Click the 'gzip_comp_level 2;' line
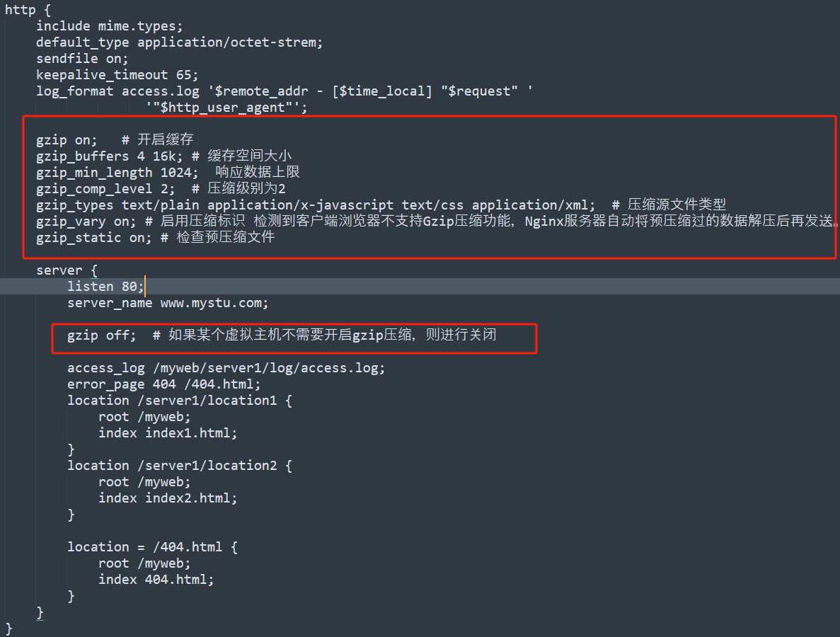This screenshot has height=637, width=840. pos(105,188)
